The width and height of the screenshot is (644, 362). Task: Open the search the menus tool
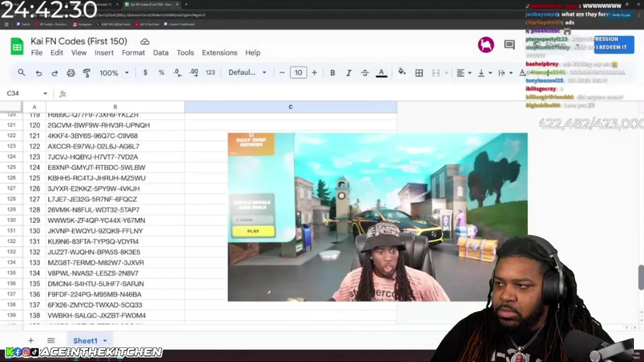(21, 72)
